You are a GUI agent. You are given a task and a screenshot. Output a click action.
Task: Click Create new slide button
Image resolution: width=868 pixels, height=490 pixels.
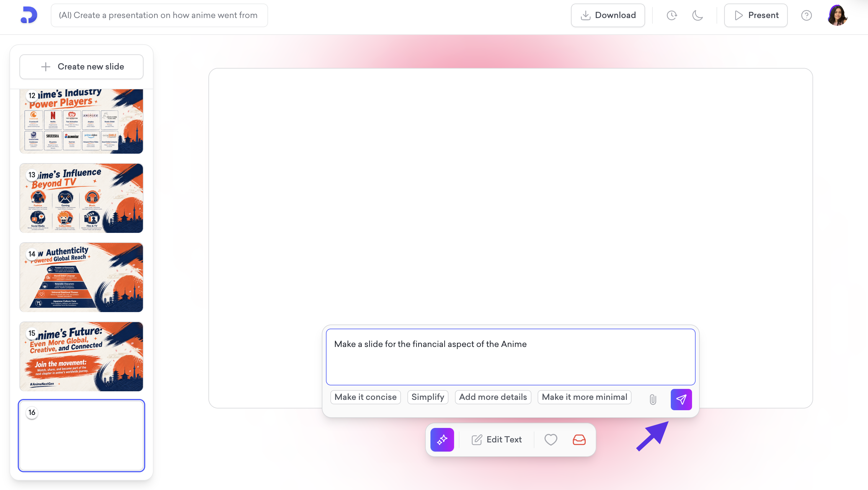point(81,66)
